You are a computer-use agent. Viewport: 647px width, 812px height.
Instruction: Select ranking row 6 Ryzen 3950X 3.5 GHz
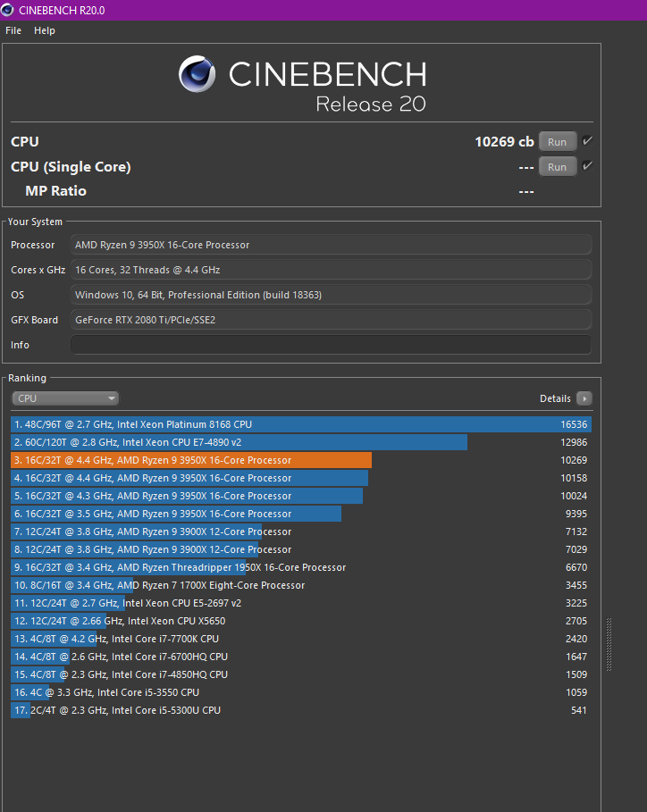click(301, 514)
